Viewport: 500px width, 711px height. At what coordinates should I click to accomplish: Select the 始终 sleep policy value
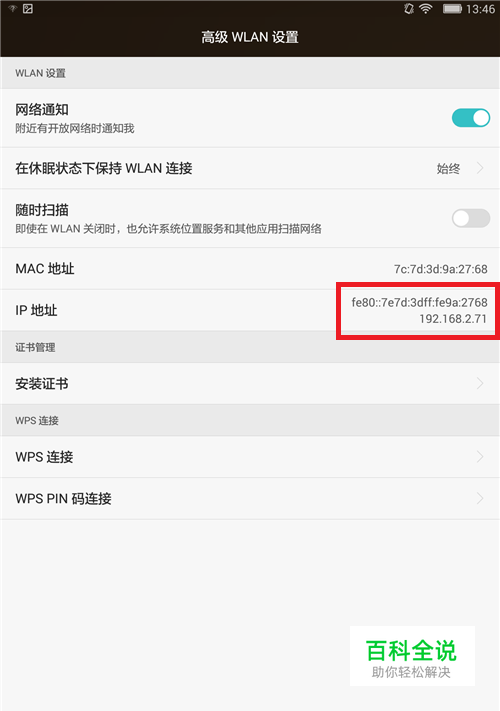[448, 169]
